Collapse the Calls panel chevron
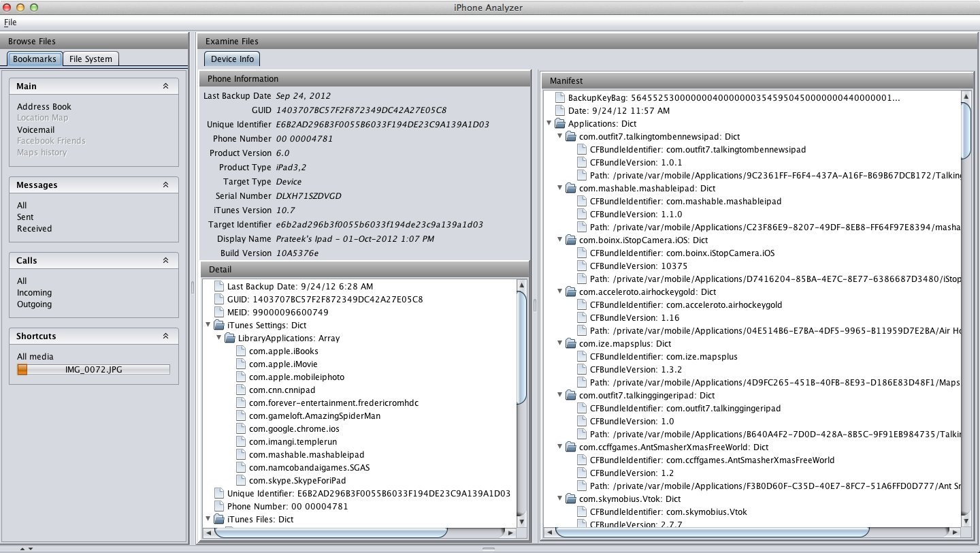Screen dimensions: 980x553 (165, 261)
